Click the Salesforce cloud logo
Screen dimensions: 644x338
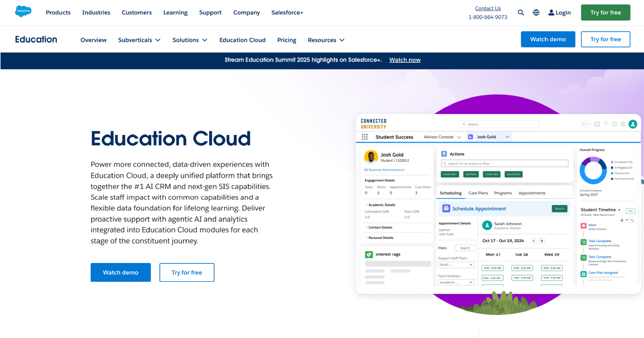[23, 12]
